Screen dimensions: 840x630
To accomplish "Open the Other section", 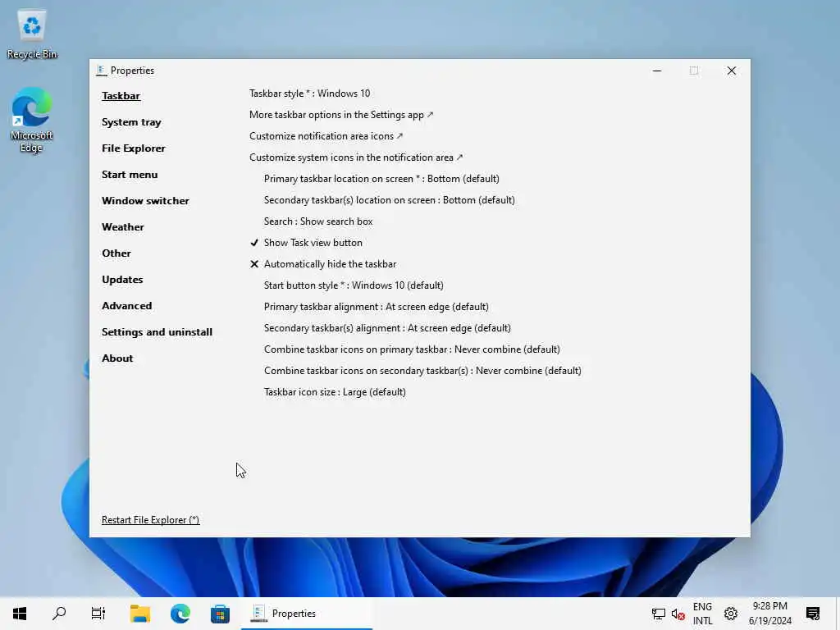I will pos(116,253).
